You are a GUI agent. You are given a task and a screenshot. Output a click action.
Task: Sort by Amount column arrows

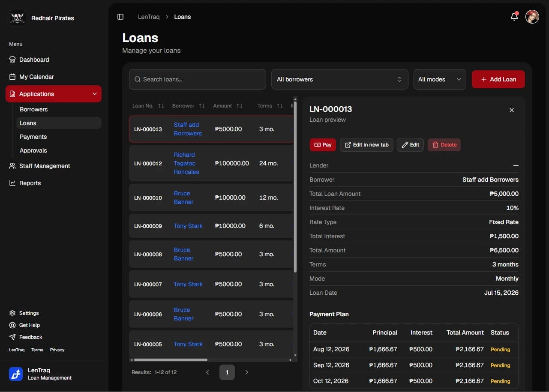click(240, 106)
